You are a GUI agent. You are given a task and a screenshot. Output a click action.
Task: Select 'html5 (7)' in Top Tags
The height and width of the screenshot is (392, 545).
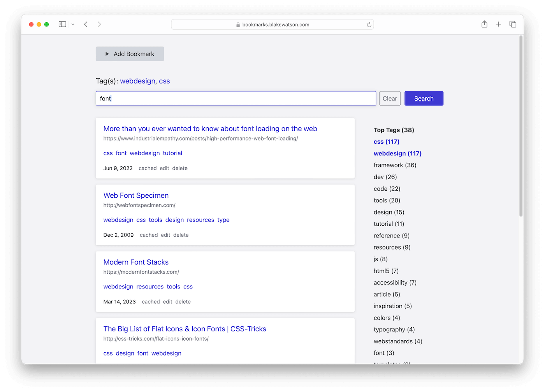point(386,271)
